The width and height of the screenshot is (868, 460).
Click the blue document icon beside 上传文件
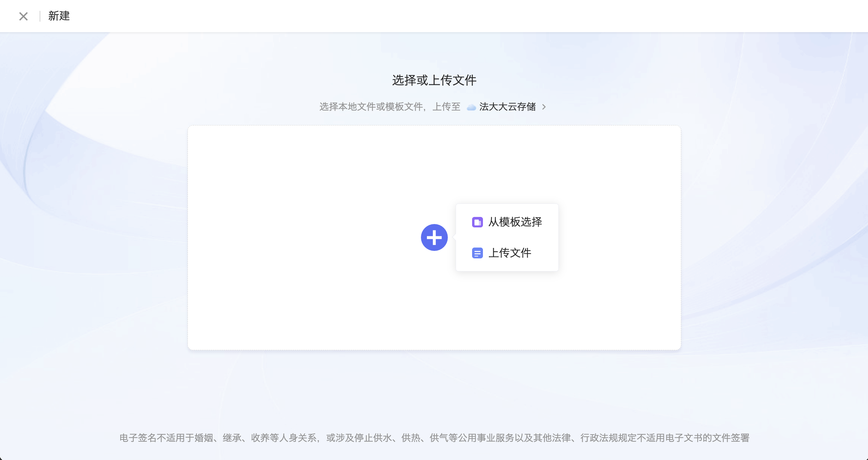(477, 253)
